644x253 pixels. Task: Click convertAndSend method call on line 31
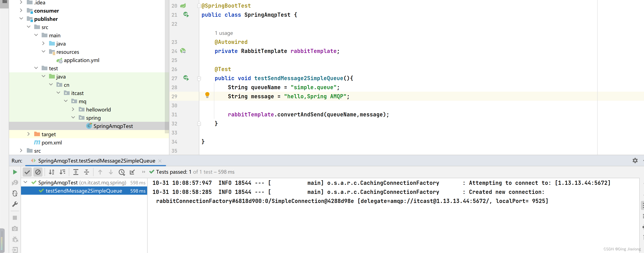click(x=300, y=115)
